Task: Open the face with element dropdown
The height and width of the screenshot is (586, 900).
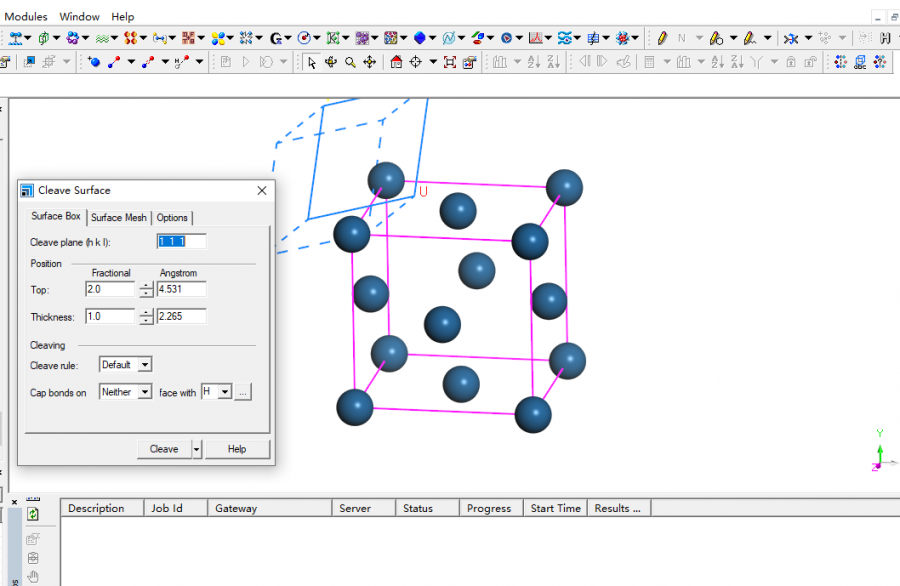Action: point(224,392)
